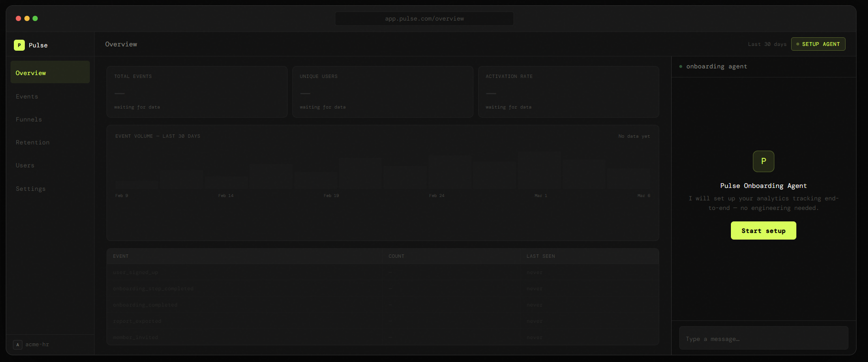Screen dimensions: 868x362
Task: Click the red close window button
Action: pyautogui.click(x=18, y=18)
